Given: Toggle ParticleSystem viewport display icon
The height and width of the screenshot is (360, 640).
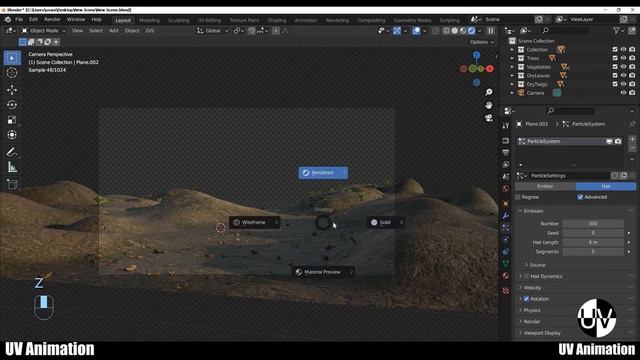Looking at the screenshot, I should [609, 141].
